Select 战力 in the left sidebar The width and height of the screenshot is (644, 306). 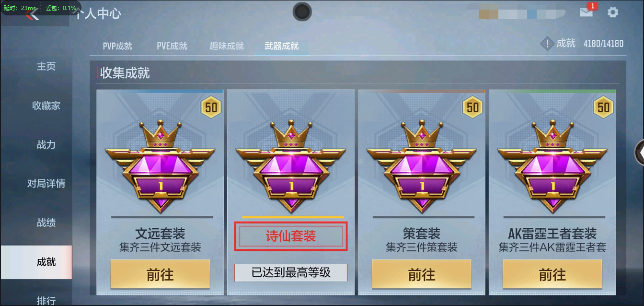click(x=46, y=144)
